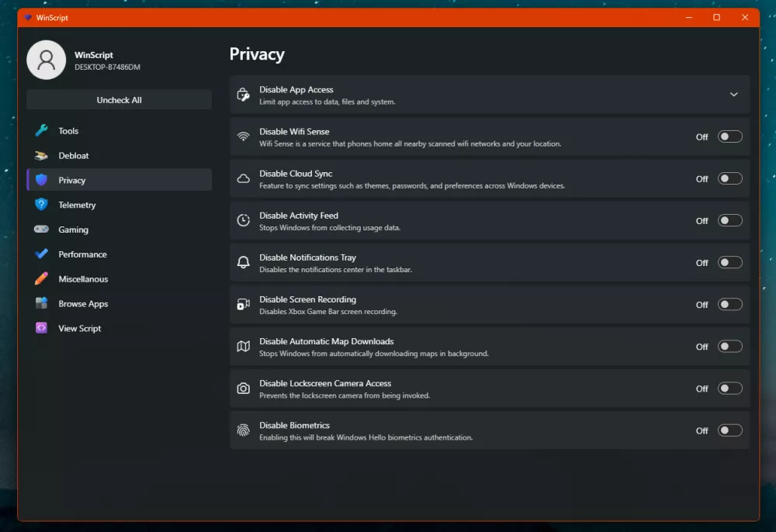The image size is (776, 532).
Task: Click the Disable Notifications Tray row
Action: pyautogui.click(x=466, y=263)
